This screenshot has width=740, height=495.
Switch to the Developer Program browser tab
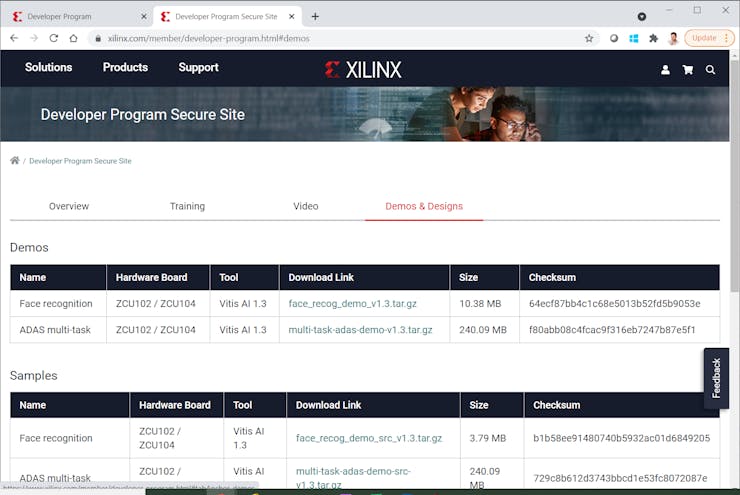[78, 17]
